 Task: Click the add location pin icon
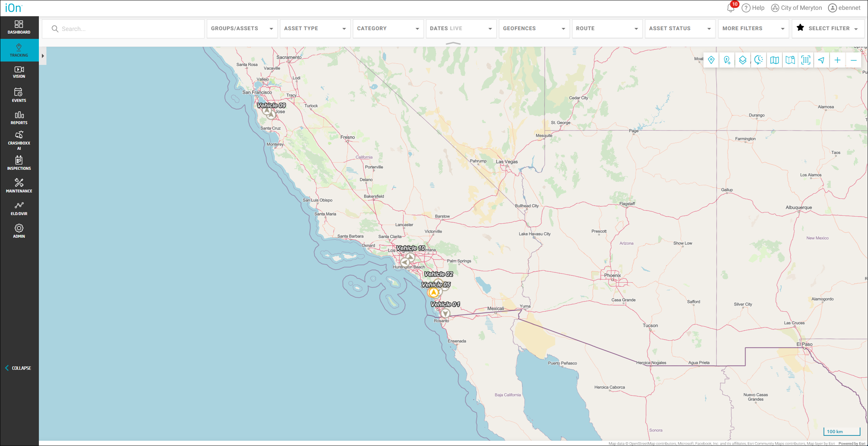tap(727, 60)
